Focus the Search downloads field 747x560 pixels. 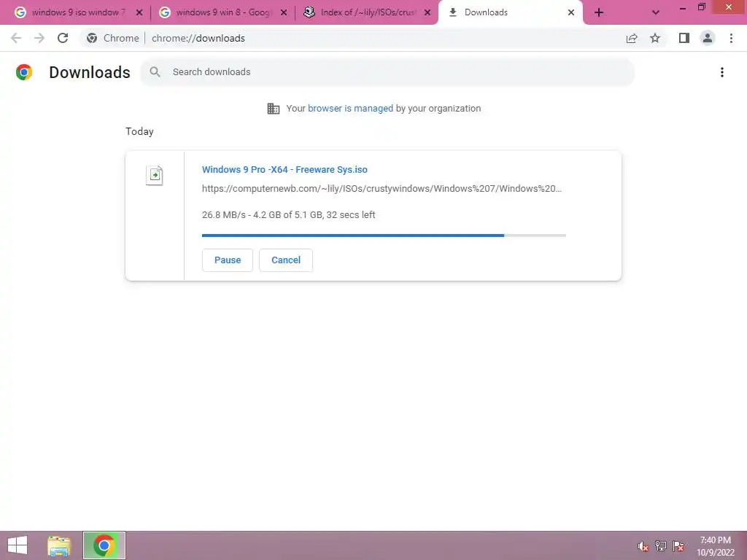[x=387, y=72]
